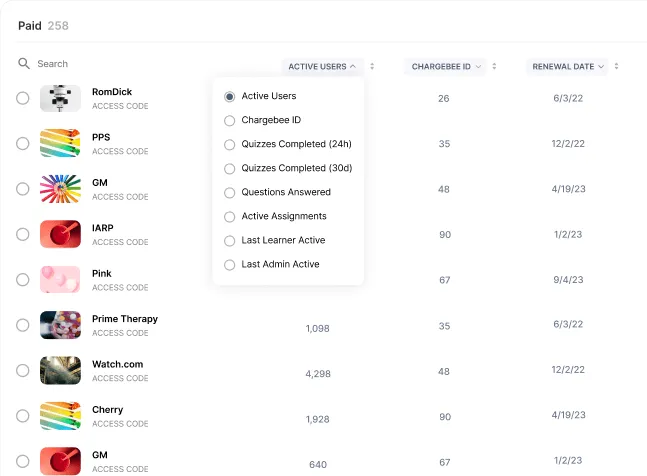This screenshot has height=476, width=647.
Task: Open the Prime Therapy account name
Action: coord(125,319)
